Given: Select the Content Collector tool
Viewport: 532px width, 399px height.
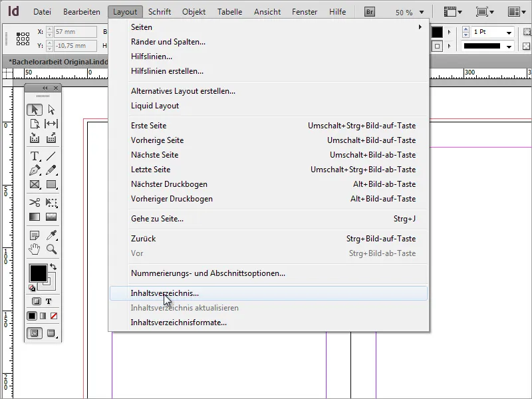Looking at the screenshot, I should point(35,138).
